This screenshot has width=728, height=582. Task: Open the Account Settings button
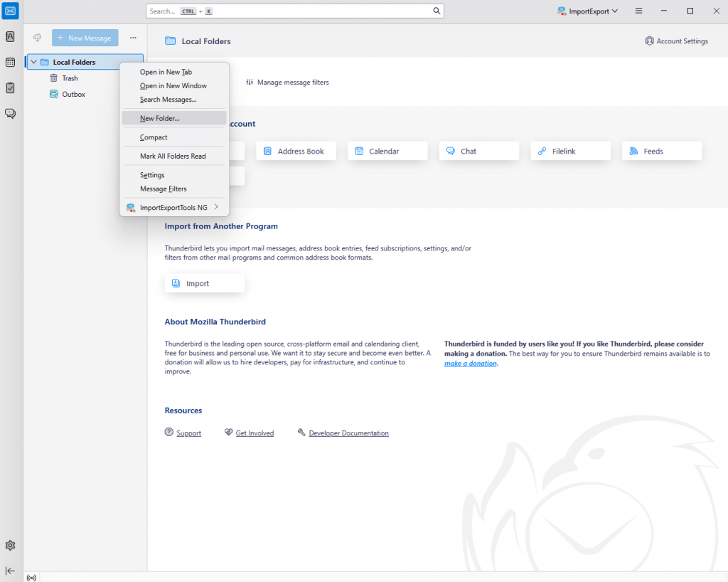click(x=677, y=41)
